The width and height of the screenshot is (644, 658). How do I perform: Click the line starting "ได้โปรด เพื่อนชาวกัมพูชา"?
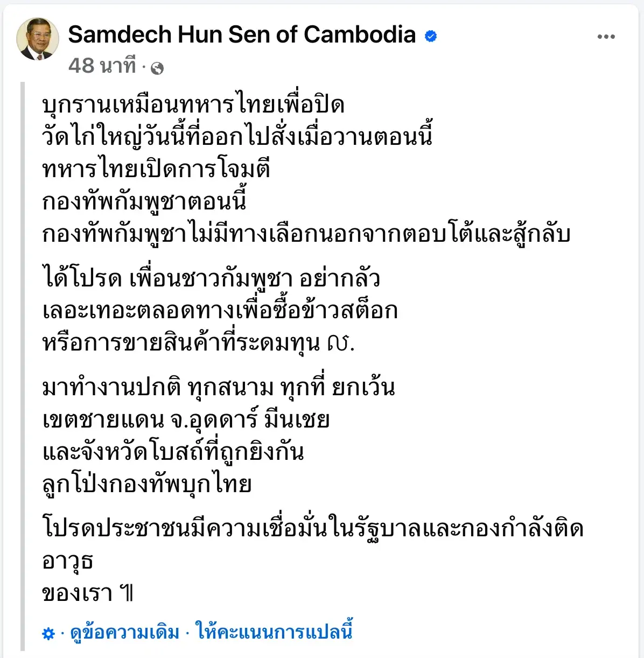pos(211,278)
